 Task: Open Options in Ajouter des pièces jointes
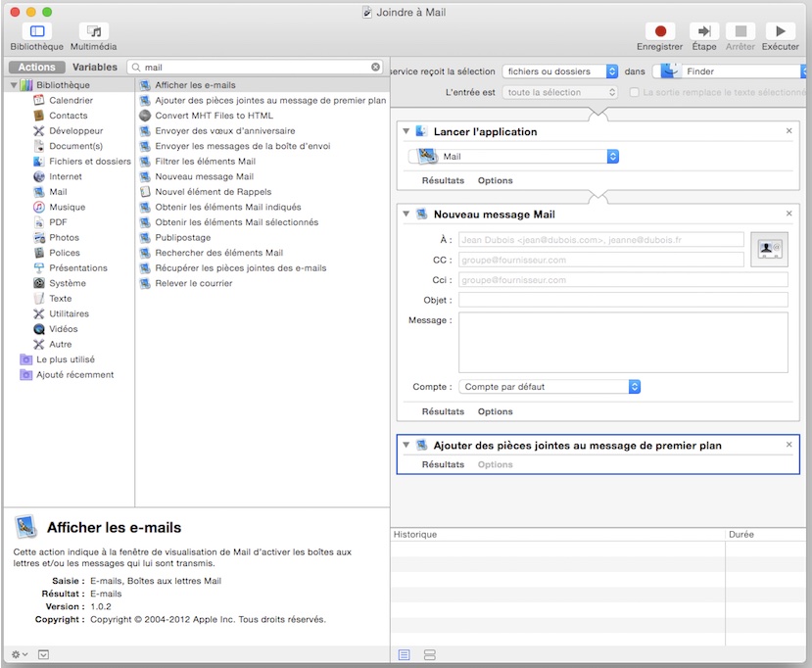click(x=495, y=464)
